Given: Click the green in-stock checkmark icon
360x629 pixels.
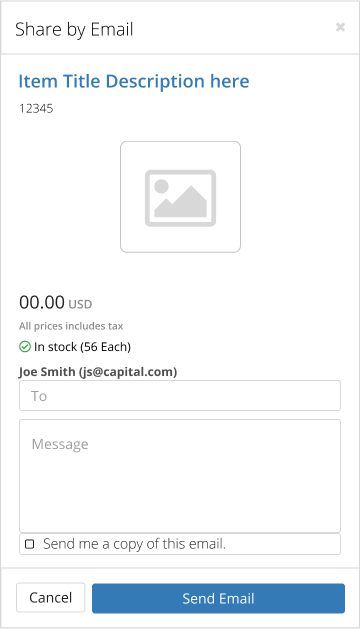Looking at the screenshot, I should coord(25,347).
